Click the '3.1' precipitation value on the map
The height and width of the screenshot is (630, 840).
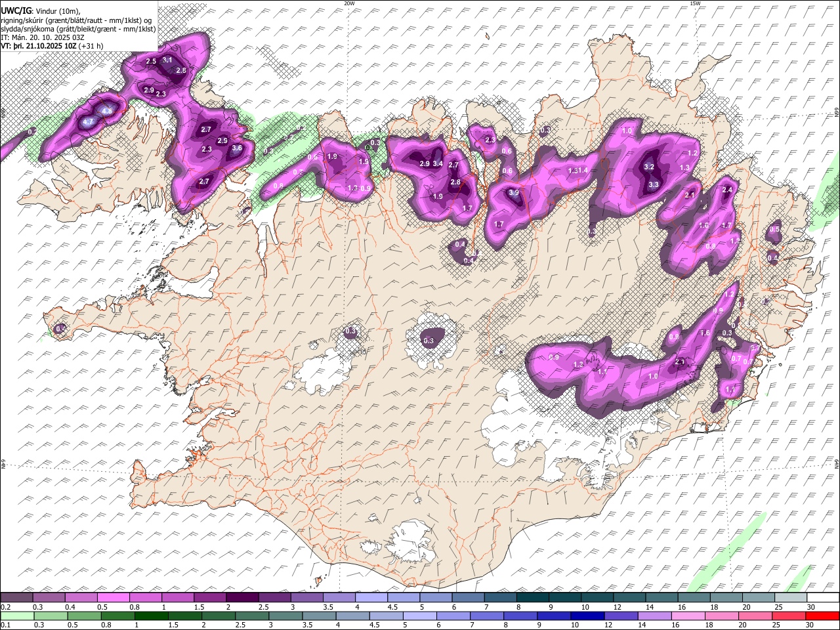[167, 60]
